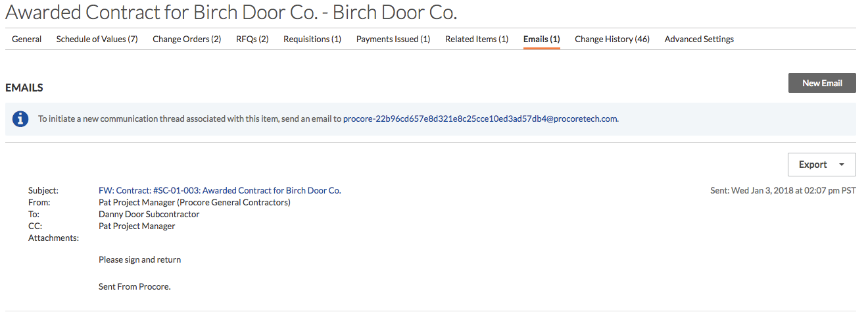Screen dimensions: 868x314
Task: Click the New Email button
Action: pos(822,83)
